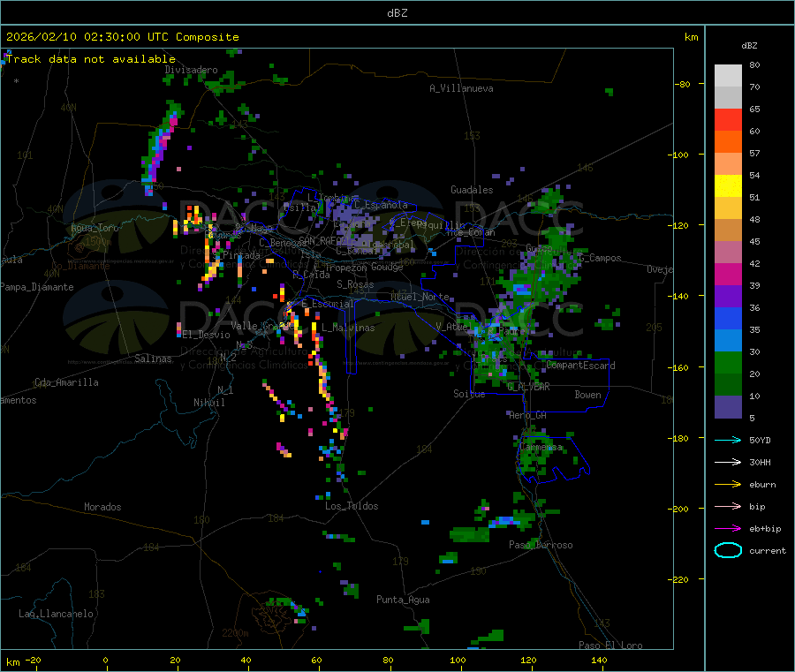Click the Valle_Grande map label
This screenshot has height=672, width=795.
(261, 326)
